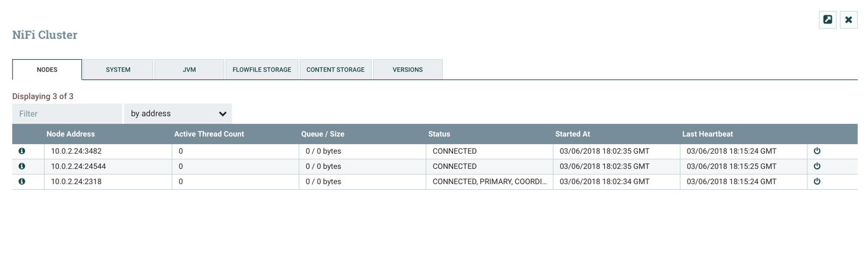
Task: Open node details for 10.0.2.24:24544
Action: (22, 166)
